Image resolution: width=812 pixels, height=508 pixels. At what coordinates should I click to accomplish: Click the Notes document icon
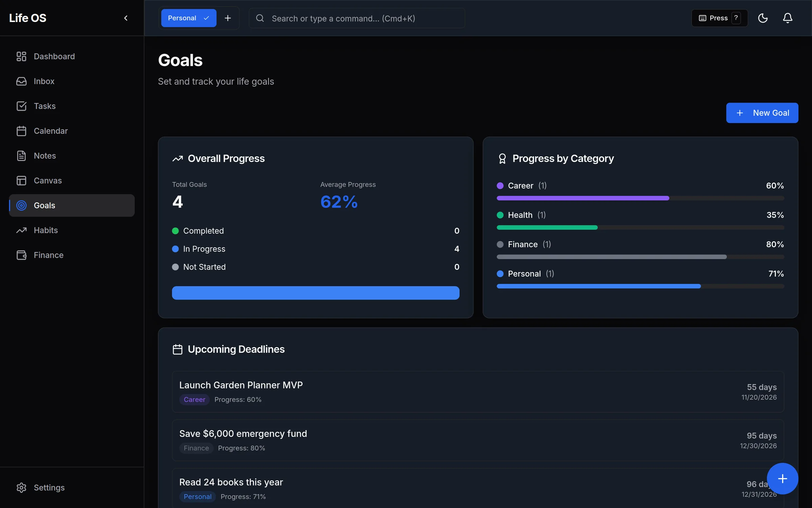point(21,156)
